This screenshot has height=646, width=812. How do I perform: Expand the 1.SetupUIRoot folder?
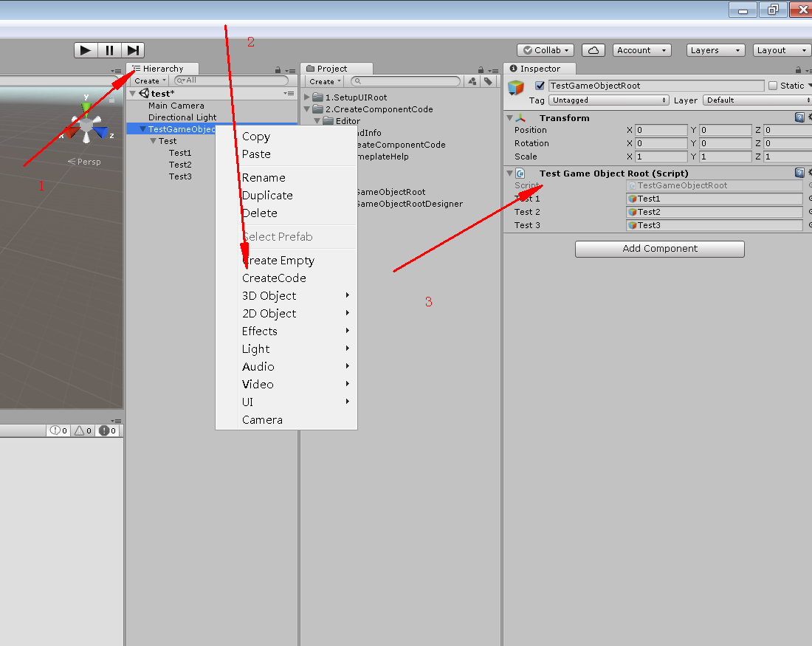[x=307, y=97]
